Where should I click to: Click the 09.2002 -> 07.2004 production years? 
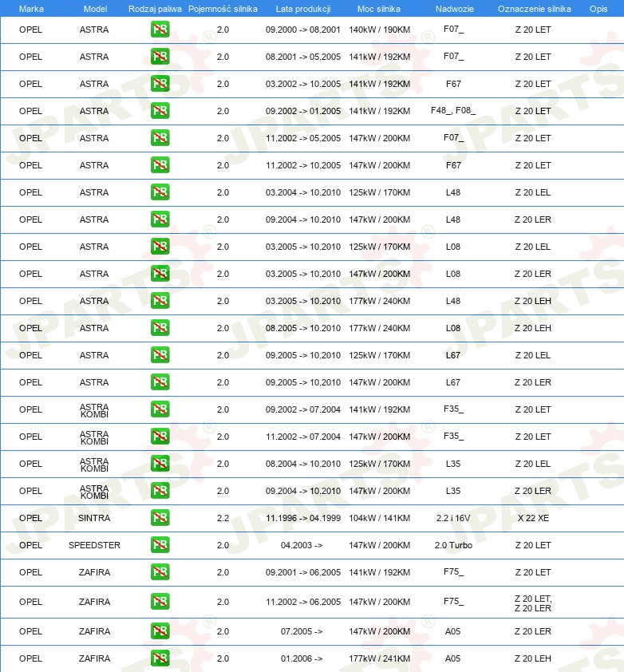point(303,409)
